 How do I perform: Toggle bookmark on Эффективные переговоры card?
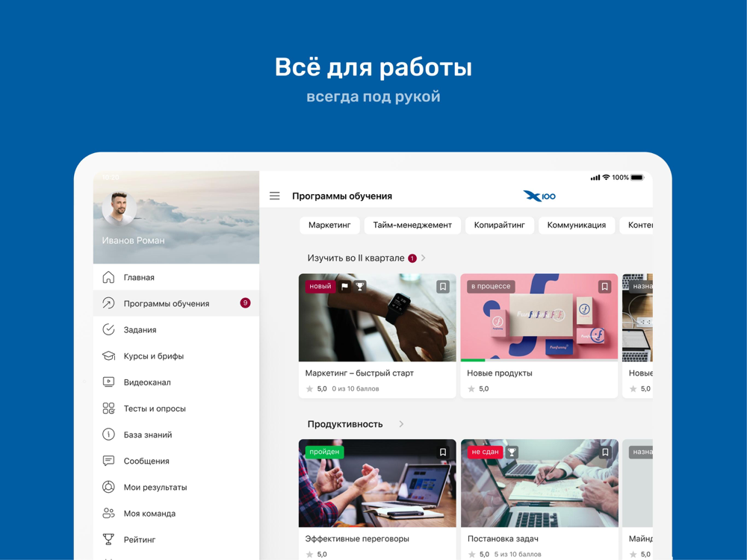pyautogui.click(x=442, y=452)
